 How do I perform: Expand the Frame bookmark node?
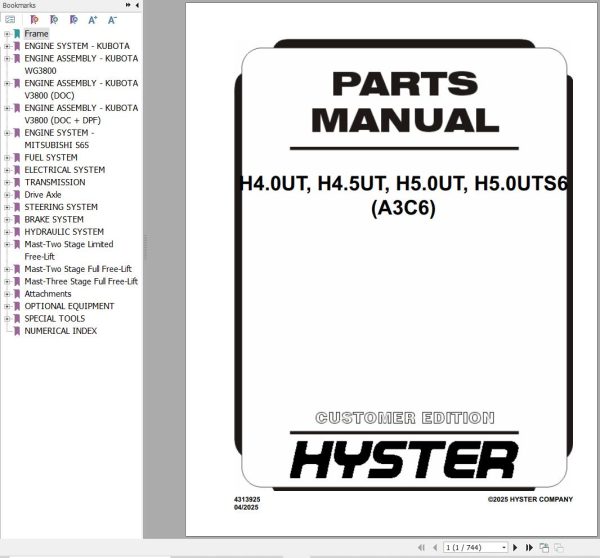coord(7,34)
